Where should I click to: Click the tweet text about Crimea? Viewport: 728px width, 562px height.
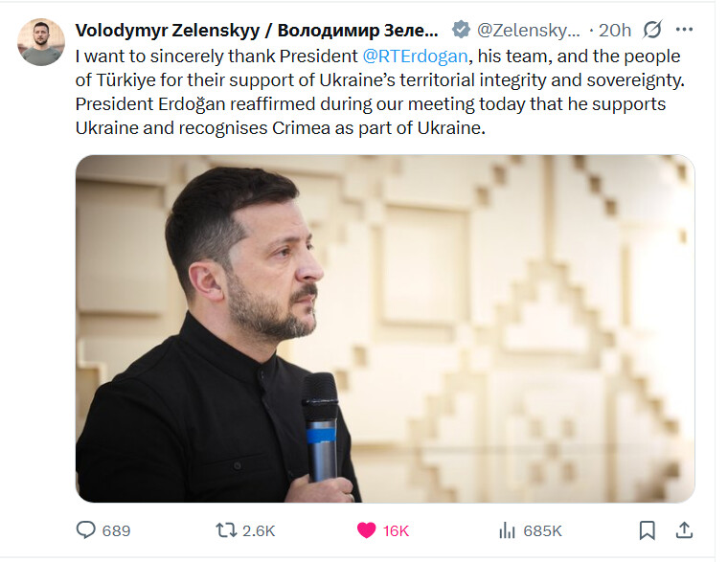click(x=379, y=92)
